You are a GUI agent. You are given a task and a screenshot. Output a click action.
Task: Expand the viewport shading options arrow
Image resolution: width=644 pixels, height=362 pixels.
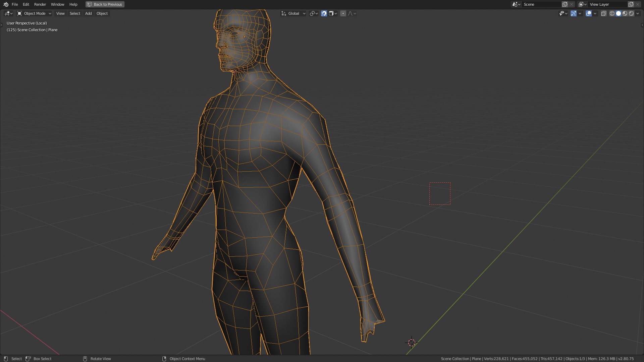point(638,13)
